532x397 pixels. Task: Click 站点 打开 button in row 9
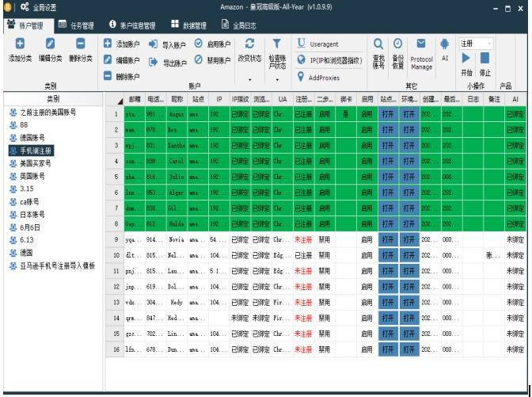pyautogui.click(x=388, y=240)
